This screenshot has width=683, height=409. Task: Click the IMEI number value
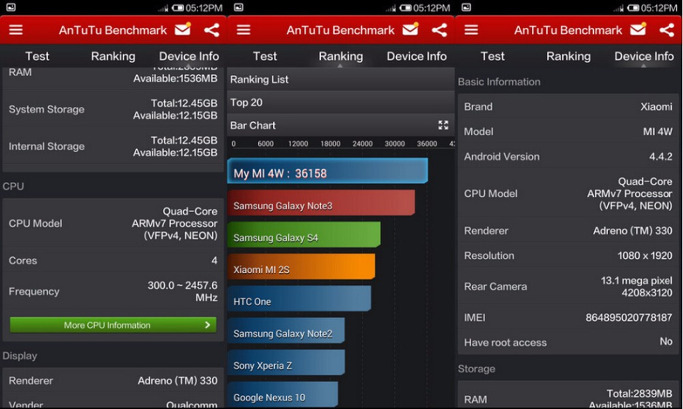(629, 318)
